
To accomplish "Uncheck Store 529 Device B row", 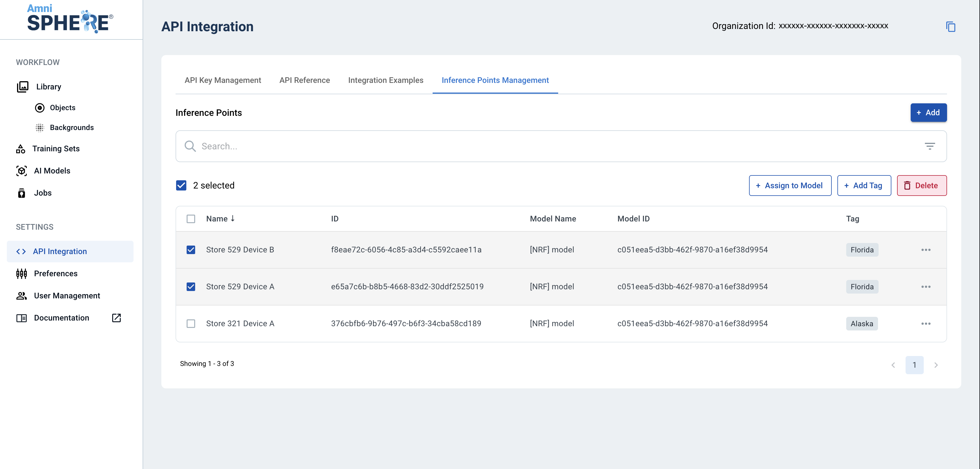I will [x=191, y=250].
